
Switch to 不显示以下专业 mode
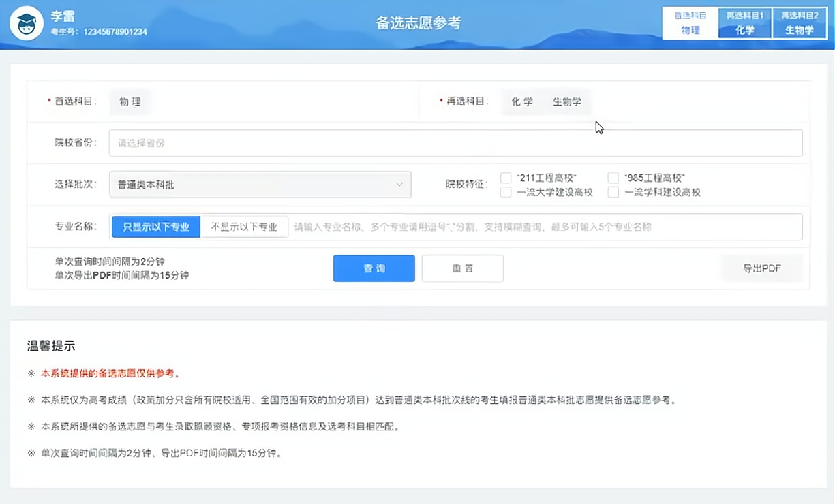tap(244, 226)
